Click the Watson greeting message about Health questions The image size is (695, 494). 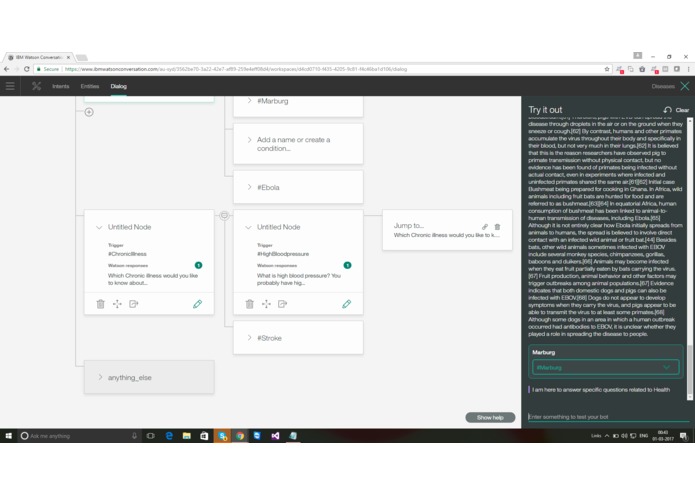[601, 390]
